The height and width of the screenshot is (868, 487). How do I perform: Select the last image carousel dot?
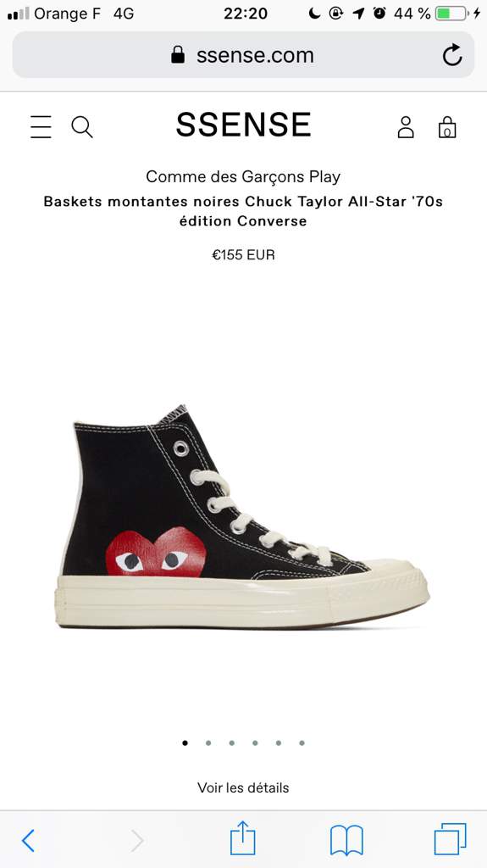tap(302, 743)
